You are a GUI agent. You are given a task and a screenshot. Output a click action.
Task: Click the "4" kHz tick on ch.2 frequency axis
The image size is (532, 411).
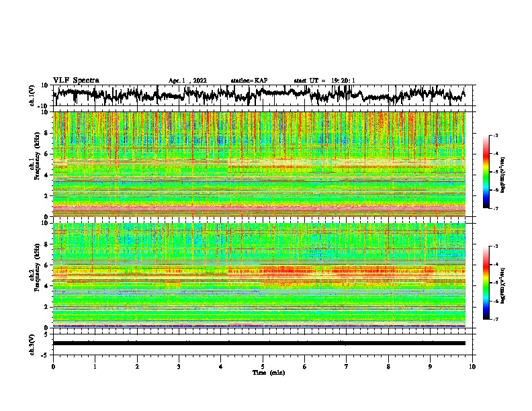[x=47, y=286]
